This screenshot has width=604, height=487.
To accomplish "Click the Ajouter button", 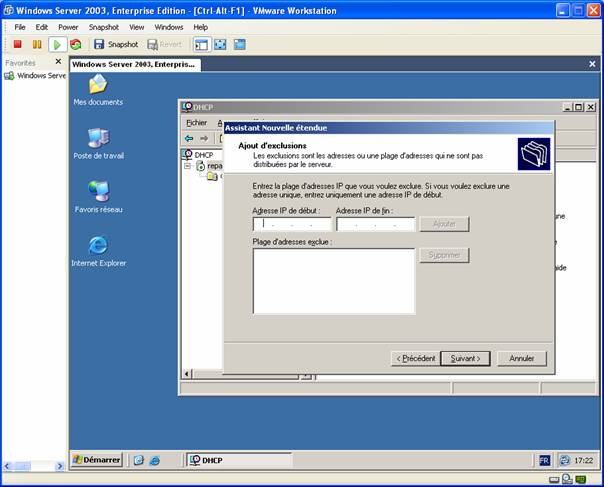I will [x=444, y=224].
